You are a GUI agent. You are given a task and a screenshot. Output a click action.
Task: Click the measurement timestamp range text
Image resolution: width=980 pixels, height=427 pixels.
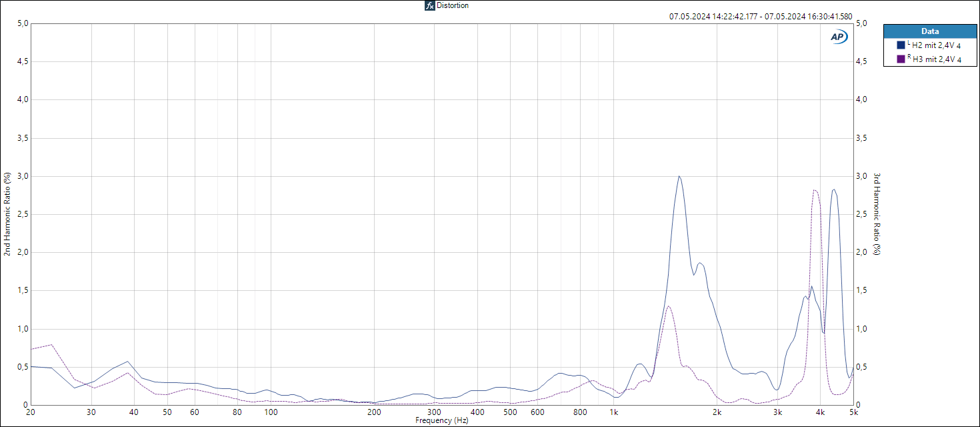761,17
